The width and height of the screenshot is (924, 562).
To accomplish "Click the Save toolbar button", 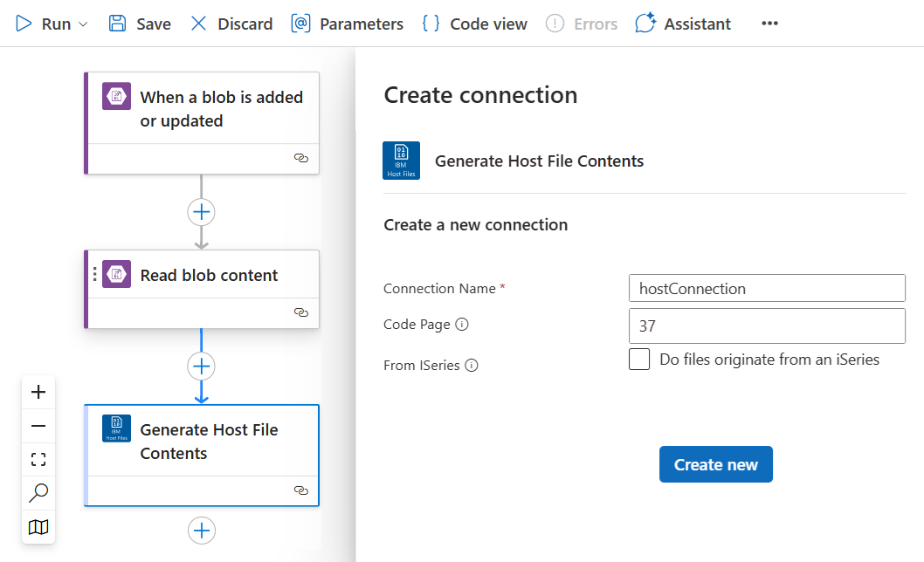I will (x=141, y=24).
